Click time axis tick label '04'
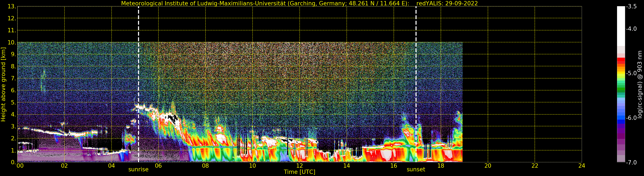This screenshot has height=176, width=644. pos(111,166)
